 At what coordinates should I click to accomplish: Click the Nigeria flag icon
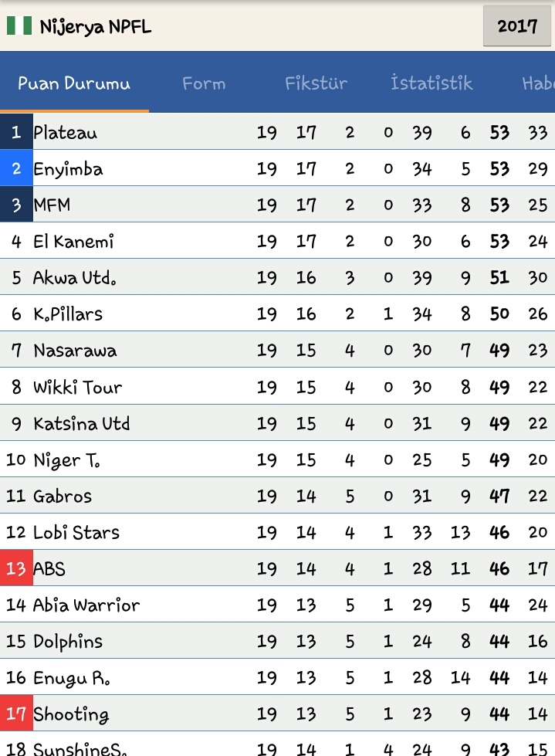[19, 25]
